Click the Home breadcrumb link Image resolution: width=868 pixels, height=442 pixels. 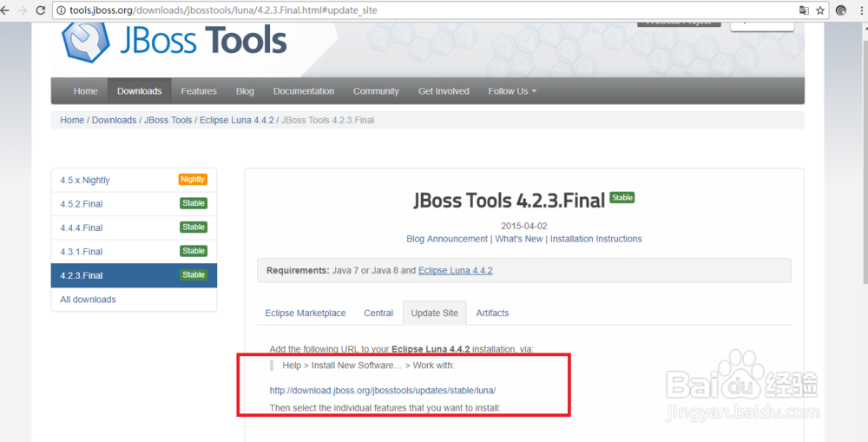coord(72,120)
